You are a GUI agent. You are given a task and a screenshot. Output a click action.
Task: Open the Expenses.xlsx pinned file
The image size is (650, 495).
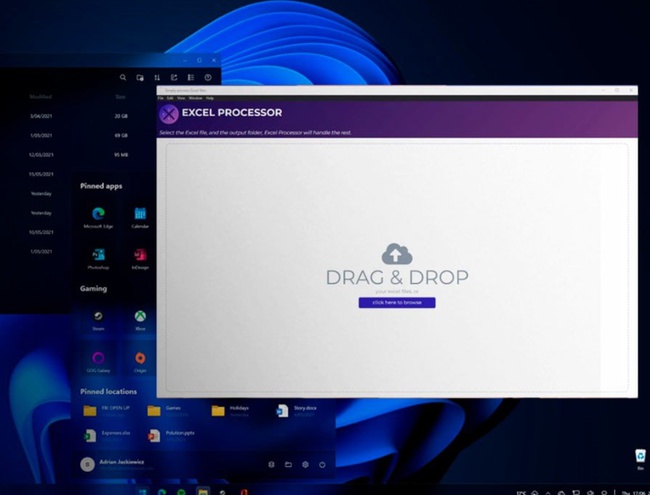pyautogui.click(x=107, y=435)
